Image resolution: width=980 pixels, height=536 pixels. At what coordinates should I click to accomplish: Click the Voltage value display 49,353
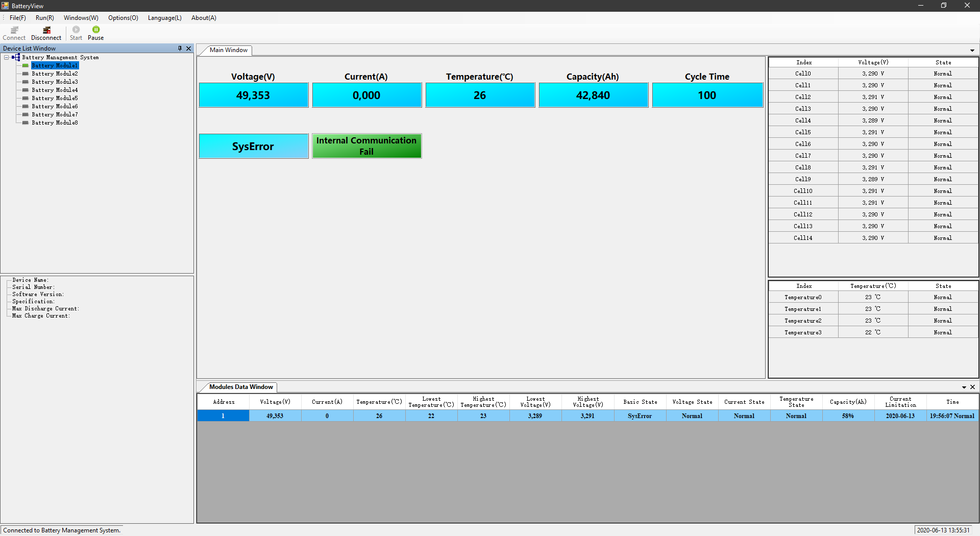pyautogui.click(x=253, y=95)
